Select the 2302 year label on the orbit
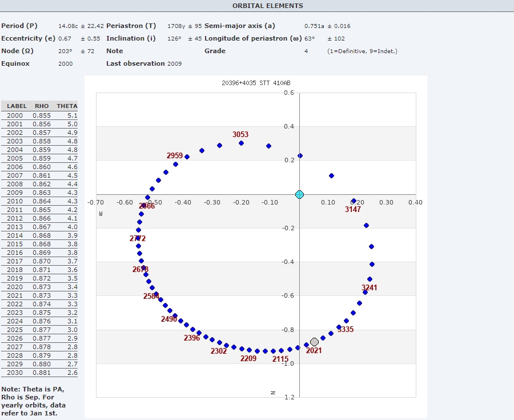The image size is (514, 420). click(x=218, y=351)
